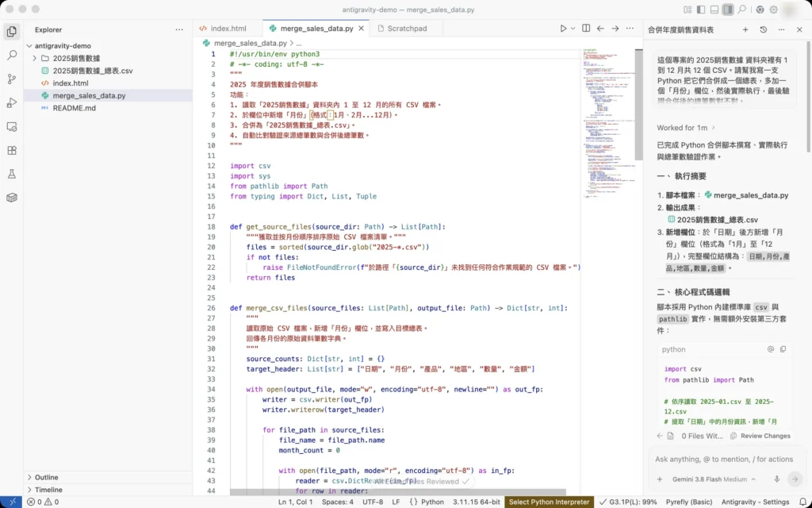
Task: Click the chat Ask anything input field
Action: (724, 459)
